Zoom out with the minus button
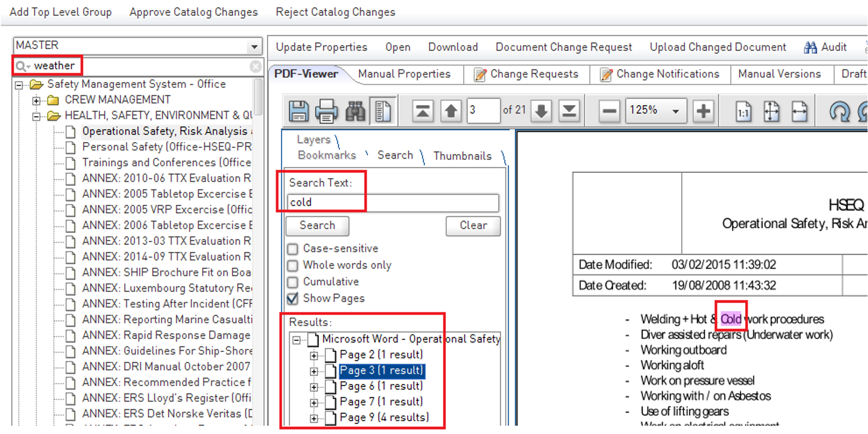Viewport: 868px width, 434px height. point(609,111)
